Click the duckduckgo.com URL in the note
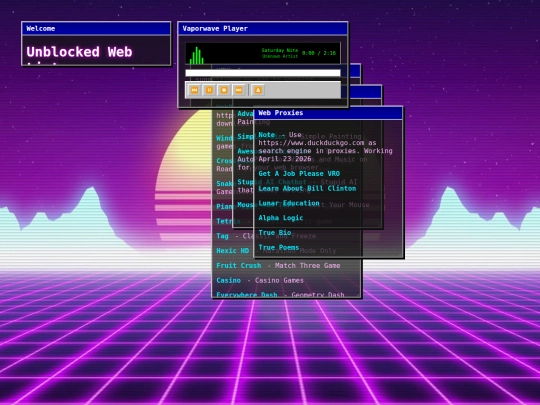Viewport: 540px width, 405px height. point(311,143)
